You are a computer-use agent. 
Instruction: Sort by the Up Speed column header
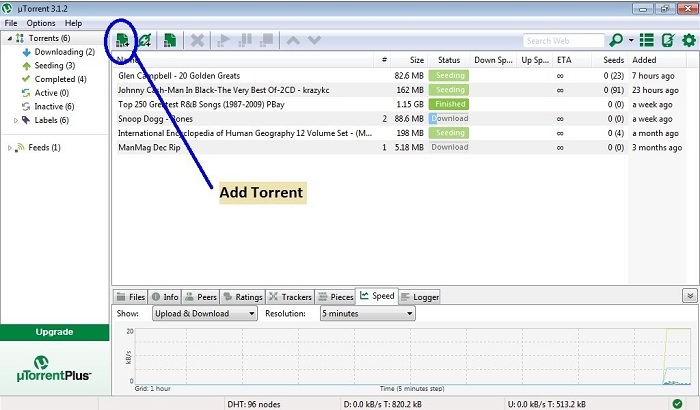[x=535, y=60]
